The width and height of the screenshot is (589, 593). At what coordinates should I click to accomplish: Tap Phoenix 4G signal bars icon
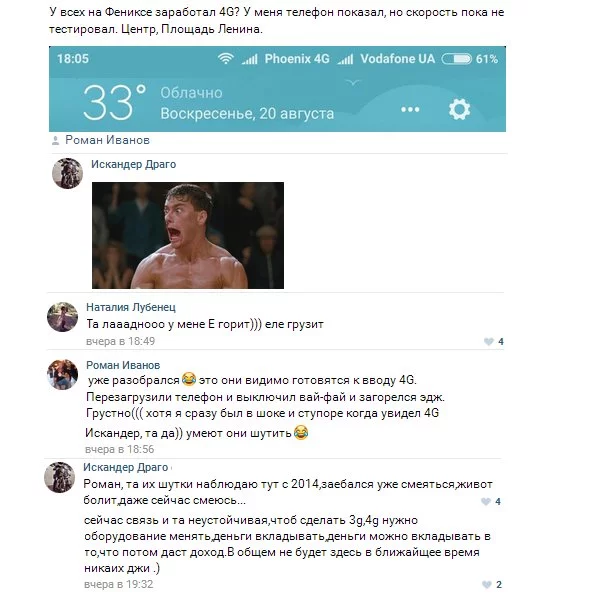tap(250, 59)
